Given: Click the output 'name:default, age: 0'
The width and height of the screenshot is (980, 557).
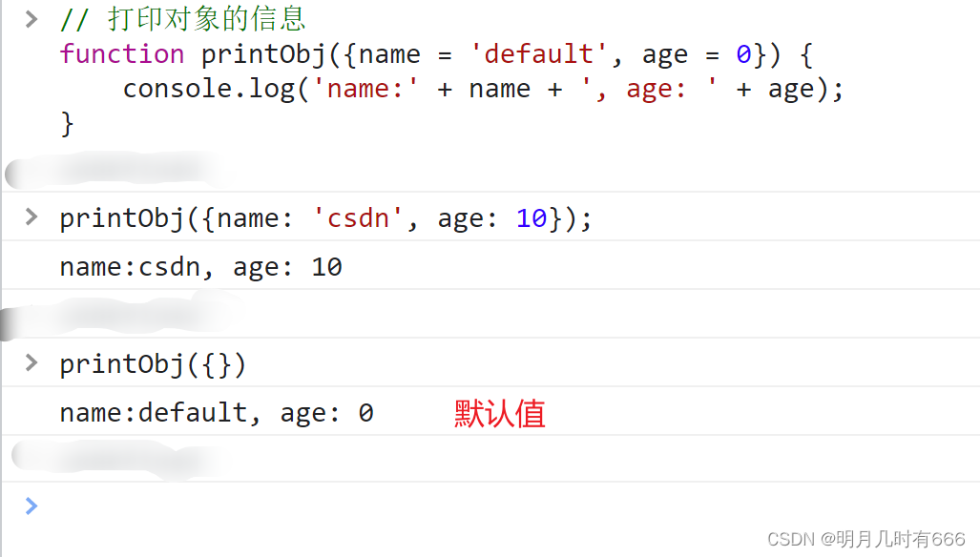Looking at the screenshot, I should point(217,413).
